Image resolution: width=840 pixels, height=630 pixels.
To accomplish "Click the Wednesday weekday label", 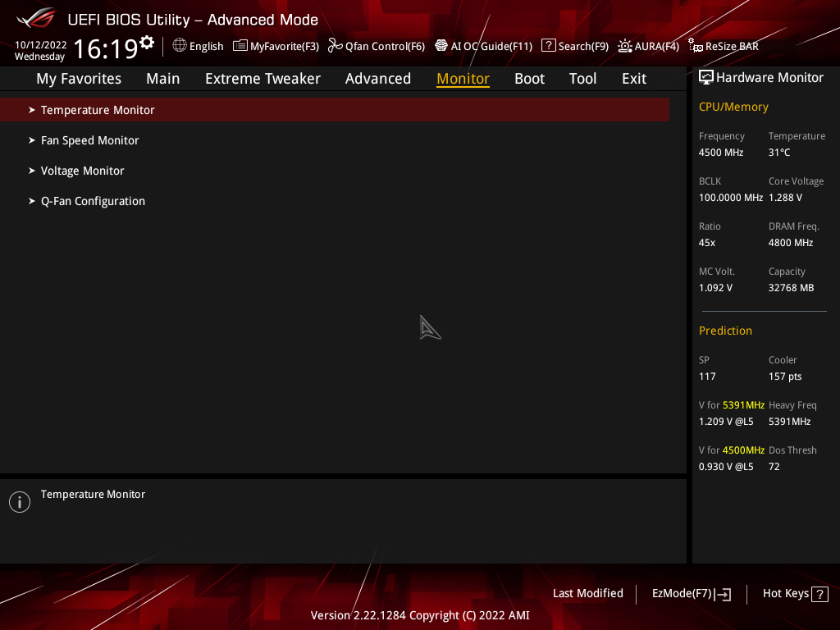I will (39, 57).
